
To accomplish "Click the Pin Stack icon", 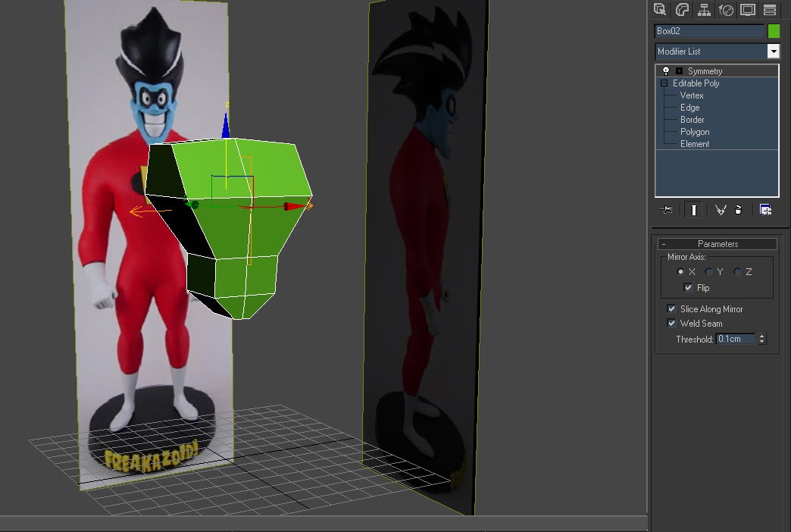I will (667, 209).
